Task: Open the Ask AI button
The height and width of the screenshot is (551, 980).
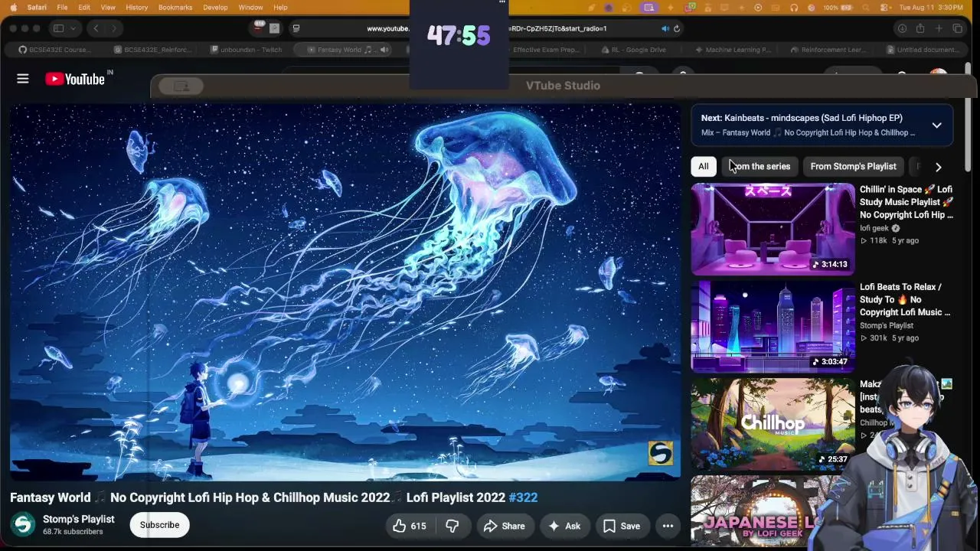Action: click(x=564, y=526)
